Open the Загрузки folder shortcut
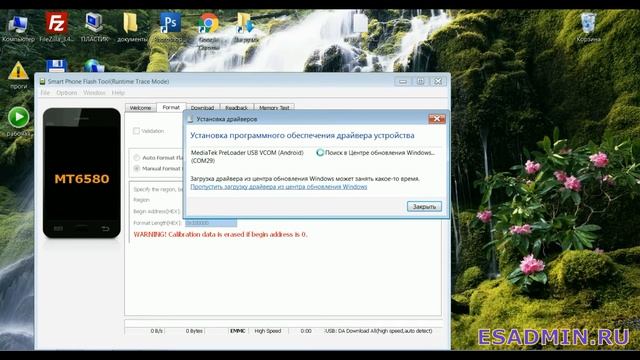The height and width of the screenshot is (360, 640). [x=246, y=27]
